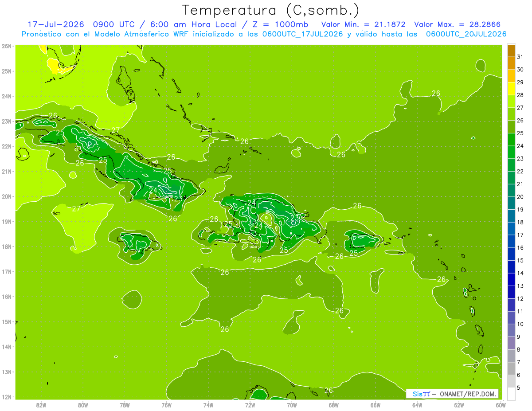Click the "18N" latitude label
The height and width of the screenshot is (411, 532).
click(x=6, y=247)
